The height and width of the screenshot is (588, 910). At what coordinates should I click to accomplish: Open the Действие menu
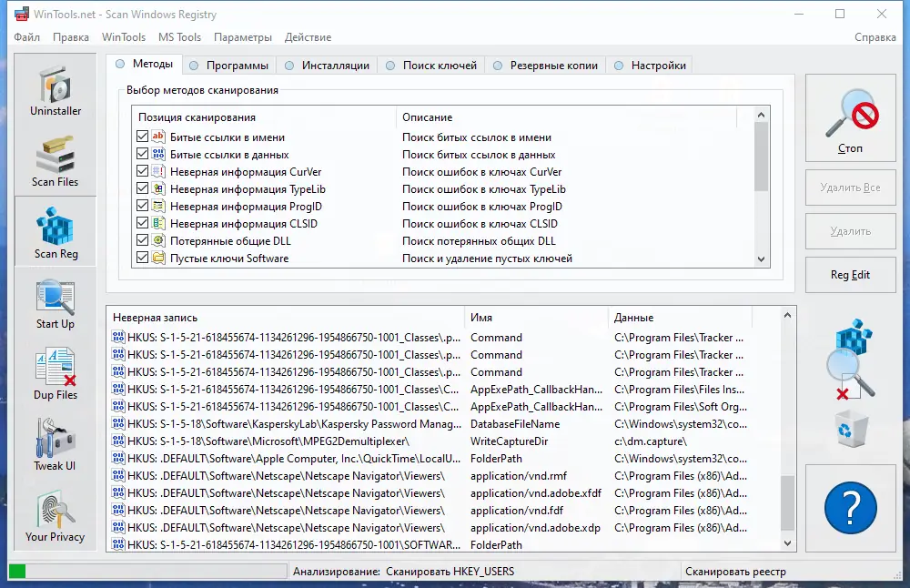[308, 37]
